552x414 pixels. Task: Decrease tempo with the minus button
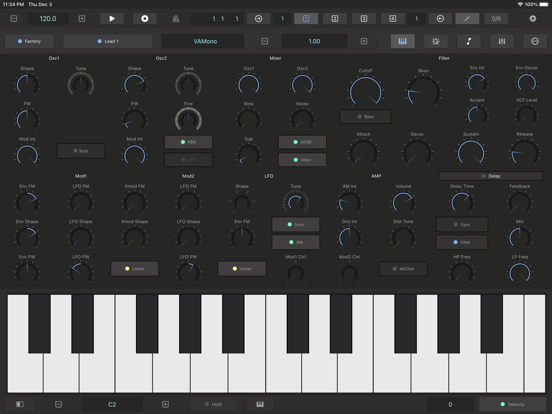coord(14,19)
